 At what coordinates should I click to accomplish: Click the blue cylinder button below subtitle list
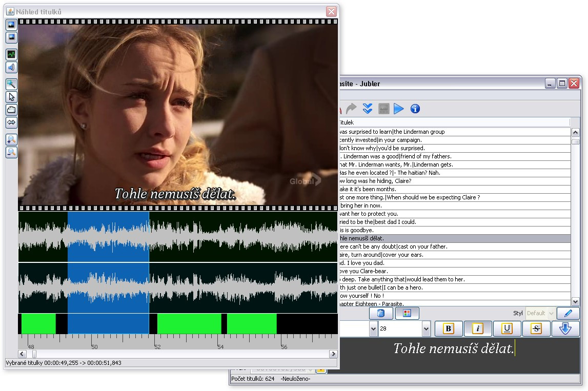click(x=381, y=313)
